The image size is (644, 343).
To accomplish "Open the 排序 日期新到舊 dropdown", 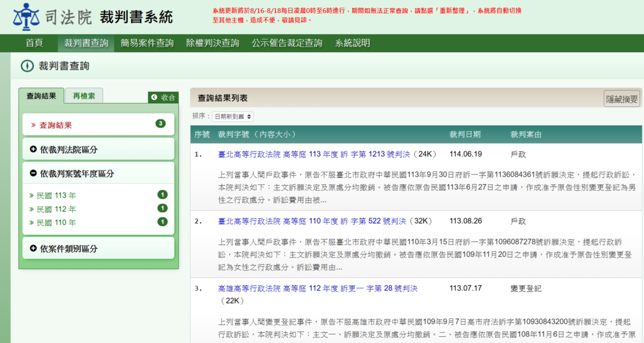I will [x=233, y=116].
